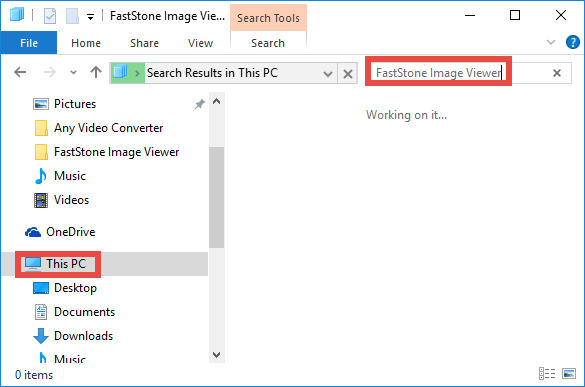Viewport: 585px width, 387px height.
Task: Open the File menu
Action: pyautogui.click(x=29, y=43)
